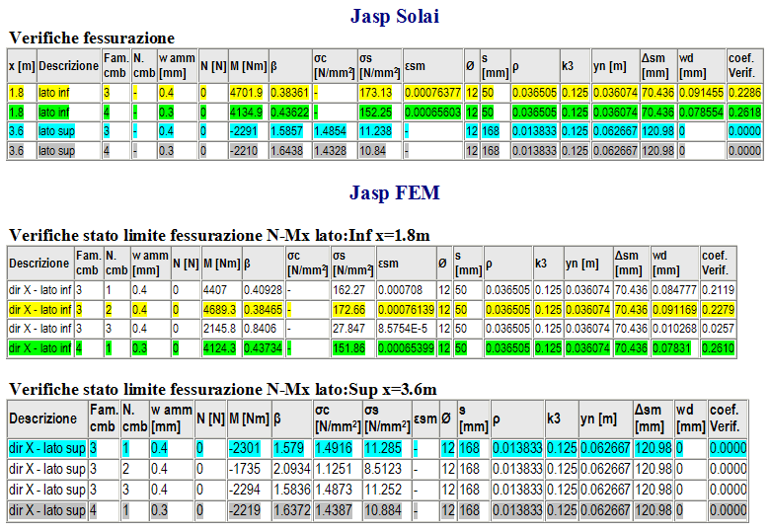Click M value -2210 in gray row
Image resolution: width=770 pixels, height=532 pixels.
243,151
